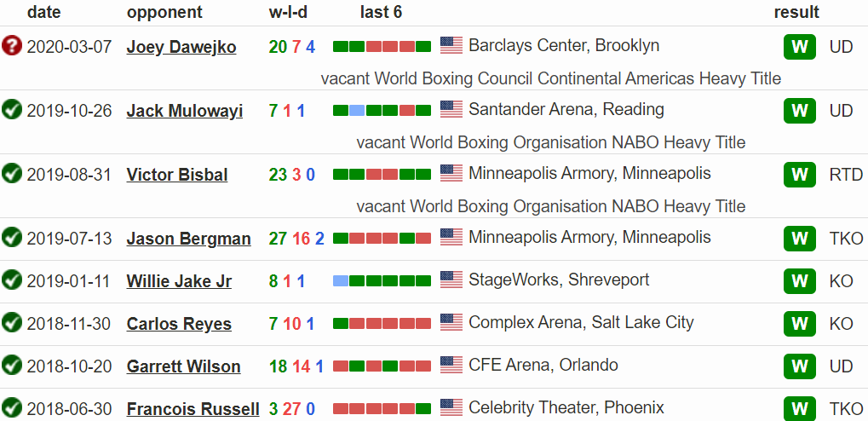Click last-6 form bar for Garrett Wilson

(x=382, y=366)
